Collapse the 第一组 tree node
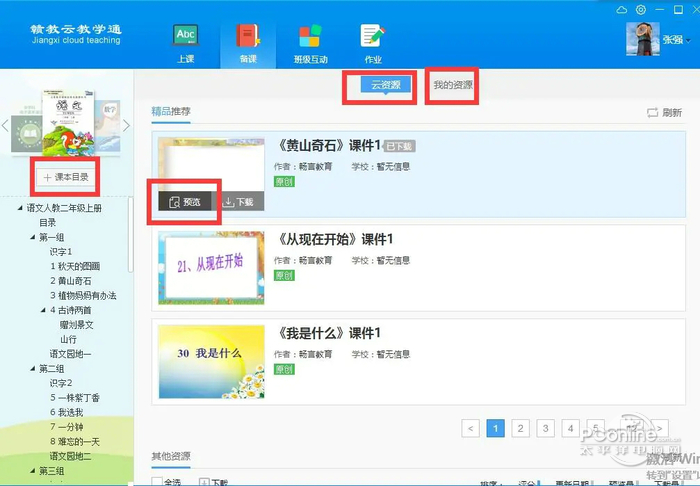Image resolution: width=700 pixels, height=486 pixels. pyautogui.click(x=33, y=237)
